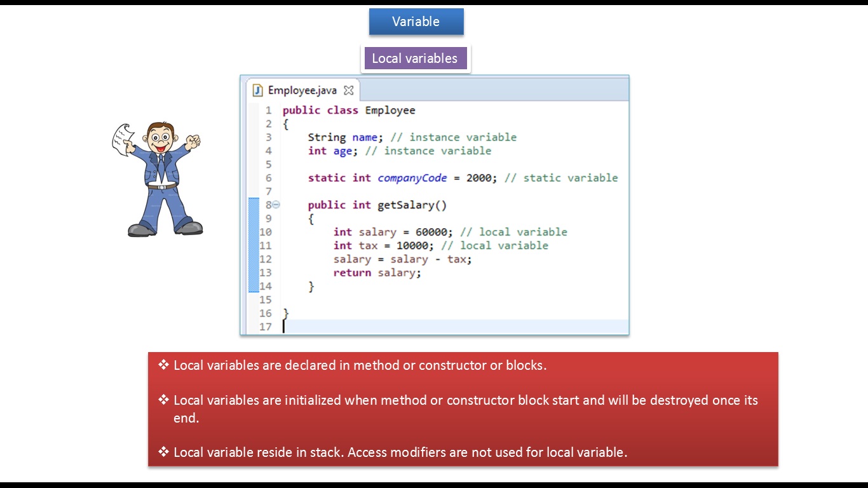Click line number 10 in the gutter
The image size is (868, 488).
(x=266, y=232)
